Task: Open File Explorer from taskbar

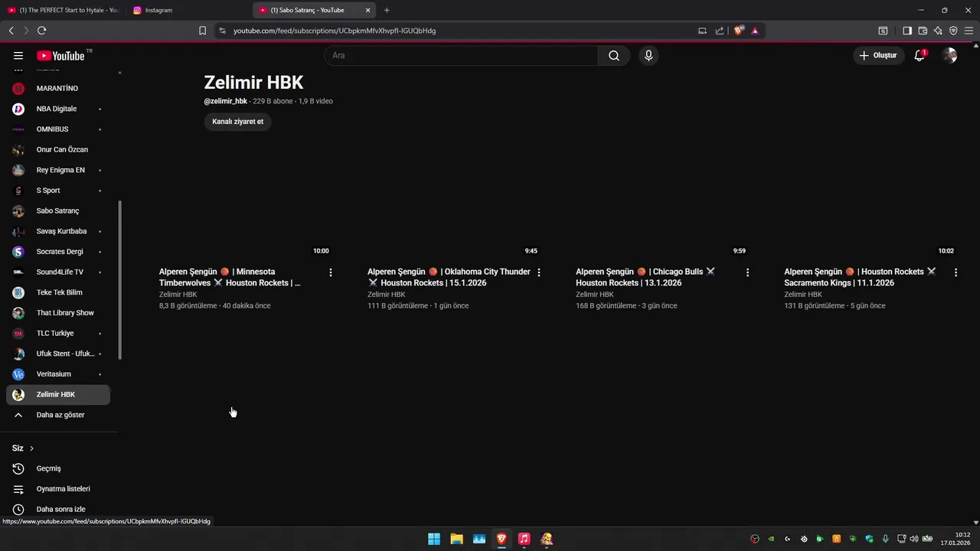Action: coord(456,539)
